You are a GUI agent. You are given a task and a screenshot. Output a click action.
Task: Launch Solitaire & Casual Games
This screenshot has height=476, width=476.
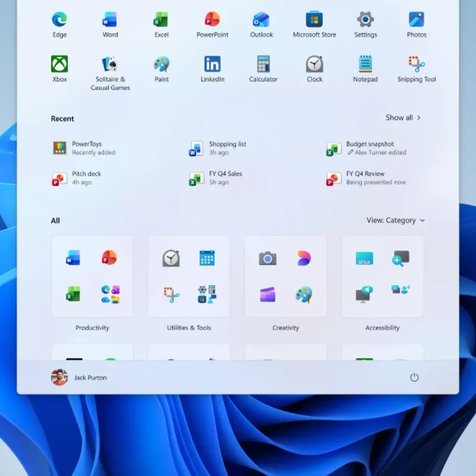coord(110,73)
